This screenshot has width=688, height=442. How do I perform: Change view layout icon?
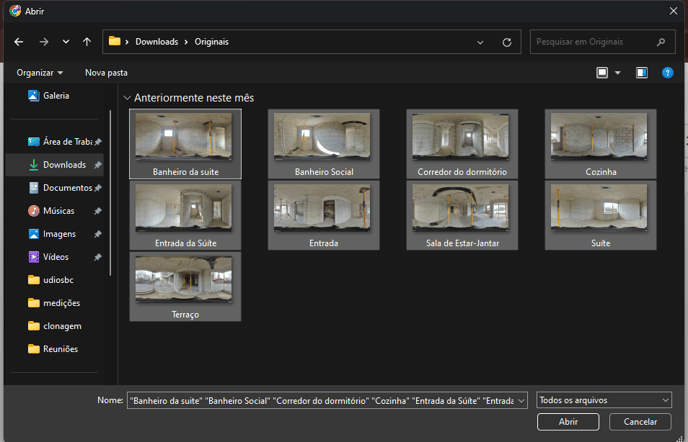point(602,73)
